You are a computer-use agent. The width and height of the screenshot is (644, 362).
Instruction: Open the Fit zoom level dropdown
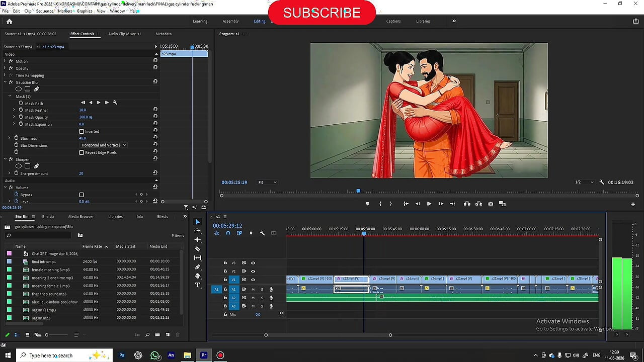pos(267,182)
